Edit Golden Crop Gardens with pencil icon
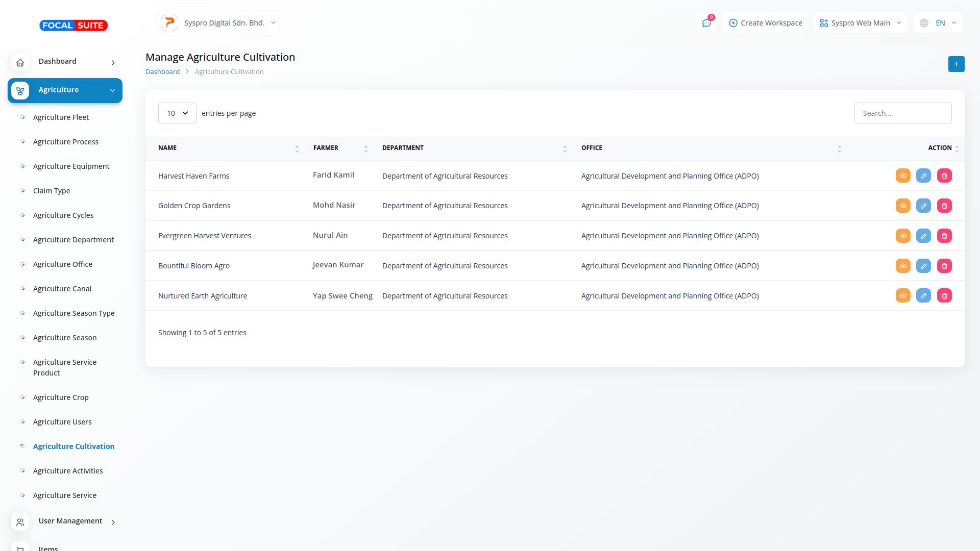Screen dimensions: 980x551 [x=923, y=206]
